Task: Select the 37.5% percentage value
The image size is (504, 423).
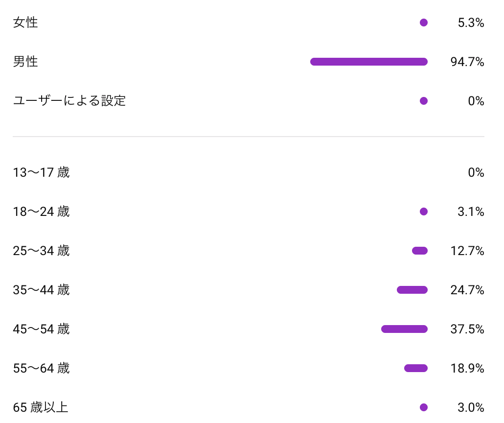Action: [x=467, y=329]
